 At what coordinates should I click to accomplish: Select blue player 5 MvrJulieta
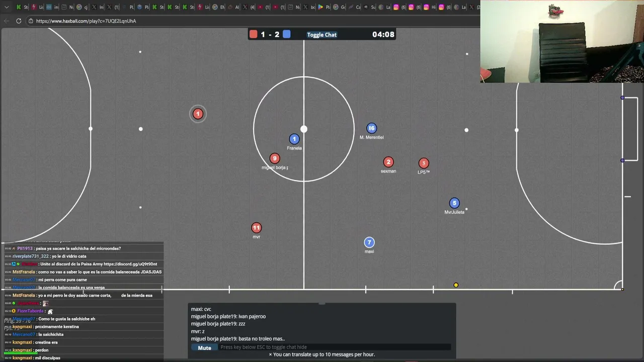[x=454, y=203]
